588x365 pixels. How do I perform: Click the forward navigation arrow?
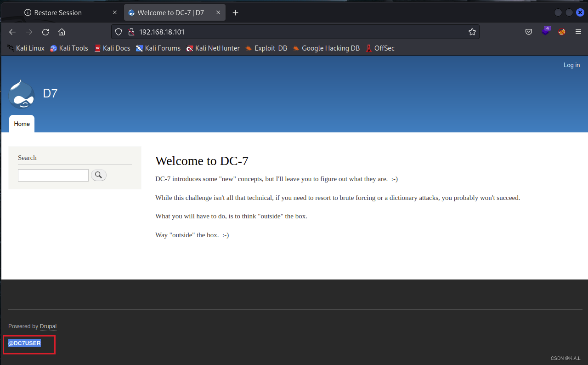[x=29, y=32]
